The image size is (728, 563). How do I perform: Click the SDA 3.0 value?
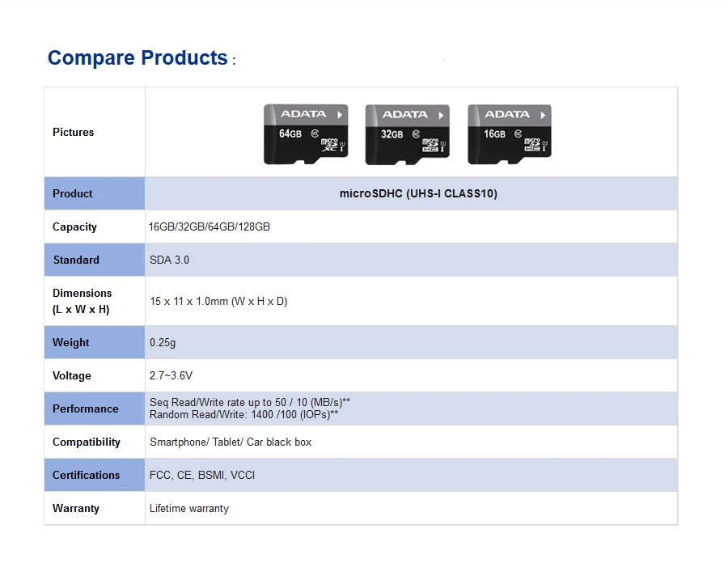point(170,260)
